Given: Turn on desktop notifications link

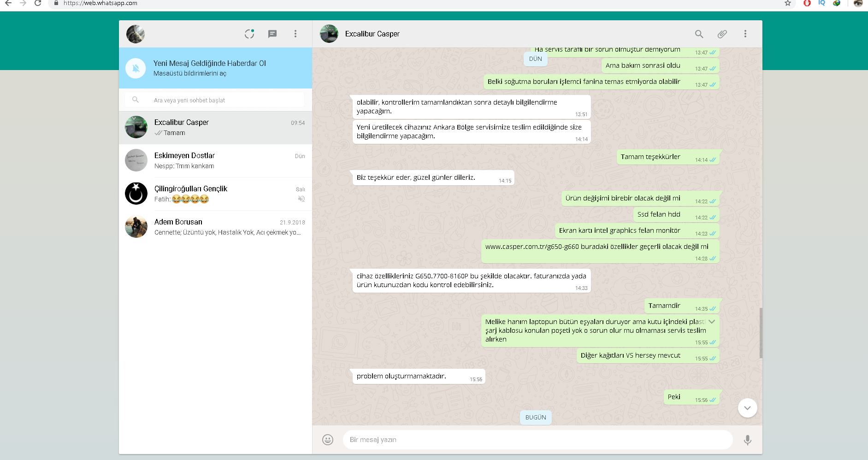Looking at the screenshot, I should tap(190, 73).
